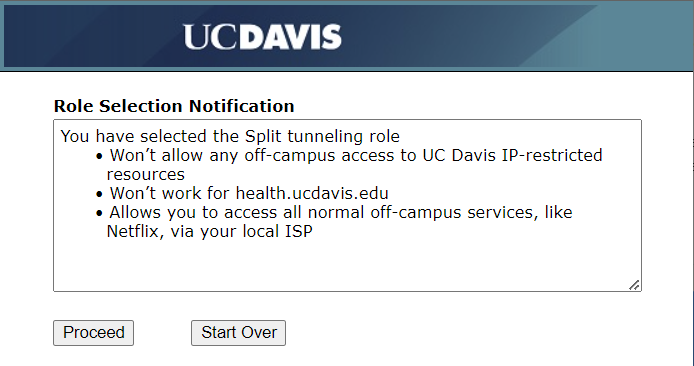Click the 'UC' portion of the logo
The height and width of the screenshot is (366, 694).
pos(211,37)
